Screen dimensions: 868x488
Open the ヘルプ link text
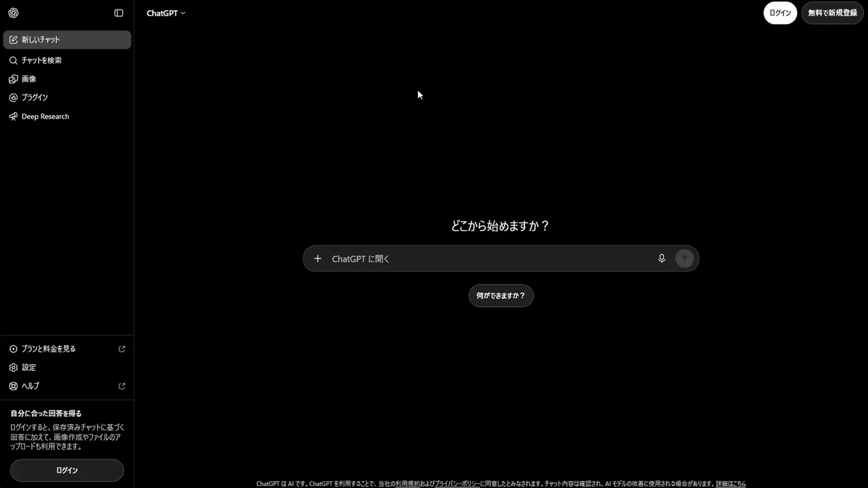click(31, 386)
